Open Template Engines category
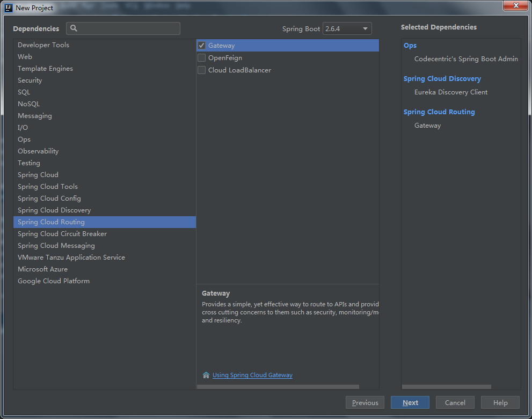 105,69
